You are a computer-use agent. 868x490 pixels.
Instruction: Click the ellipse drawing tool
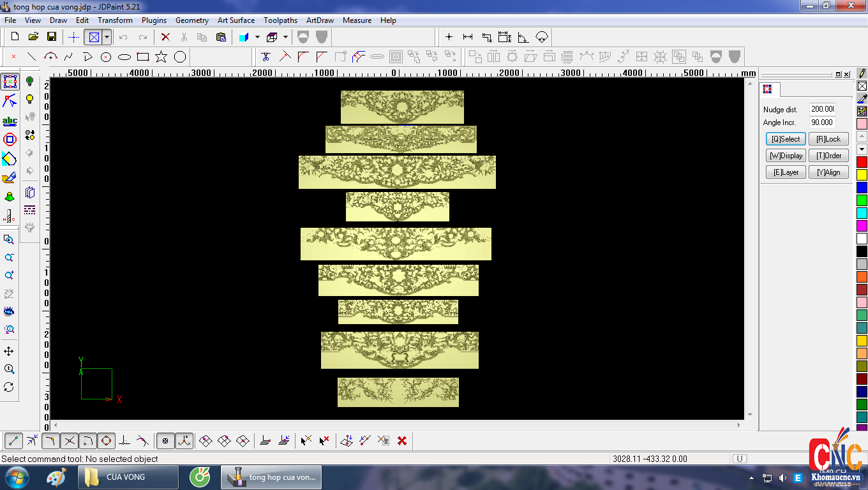(124, 57)
